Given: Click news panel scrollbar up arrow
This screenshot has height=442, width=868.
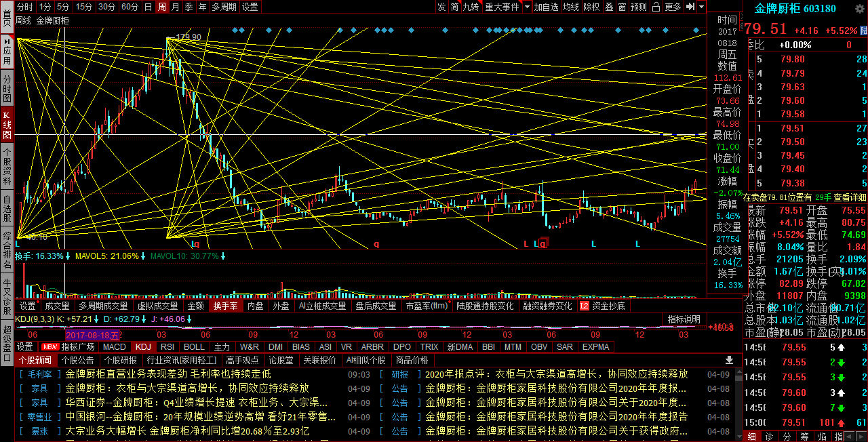Looking at the screenshot, I should point(738,371).
